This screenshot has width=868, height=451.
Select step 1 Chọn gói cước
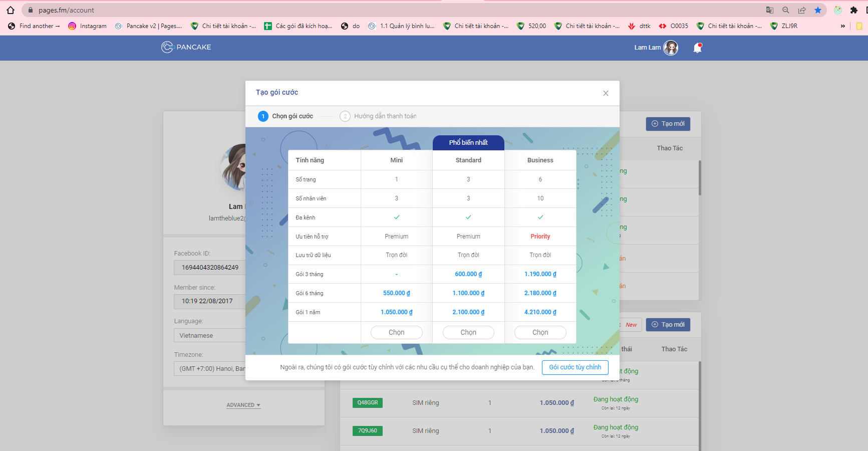285,116
